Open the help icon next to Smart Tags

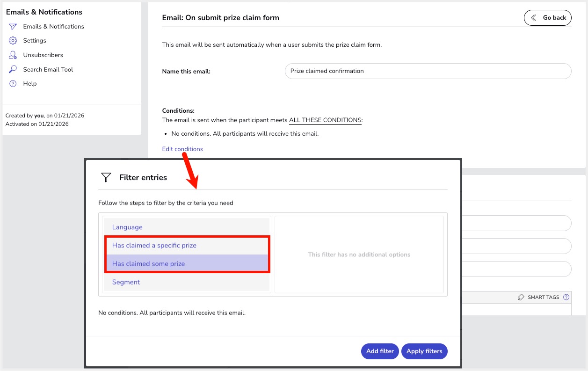566,297
